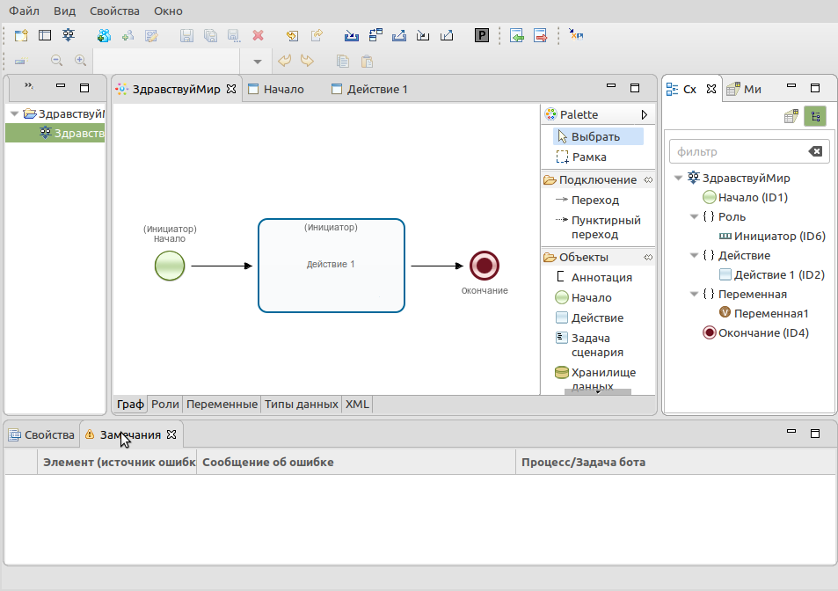Choose Задача сценария in the palette
This screenshot has width=838, height=591.
point(589,345)
